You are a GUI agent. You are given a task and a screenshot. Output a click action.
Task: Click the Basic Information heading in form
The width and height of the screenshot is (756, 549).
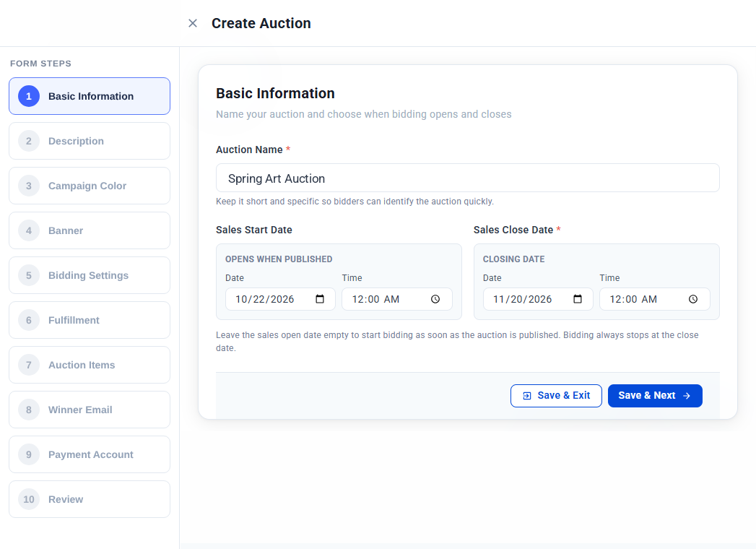coord(275,93)
